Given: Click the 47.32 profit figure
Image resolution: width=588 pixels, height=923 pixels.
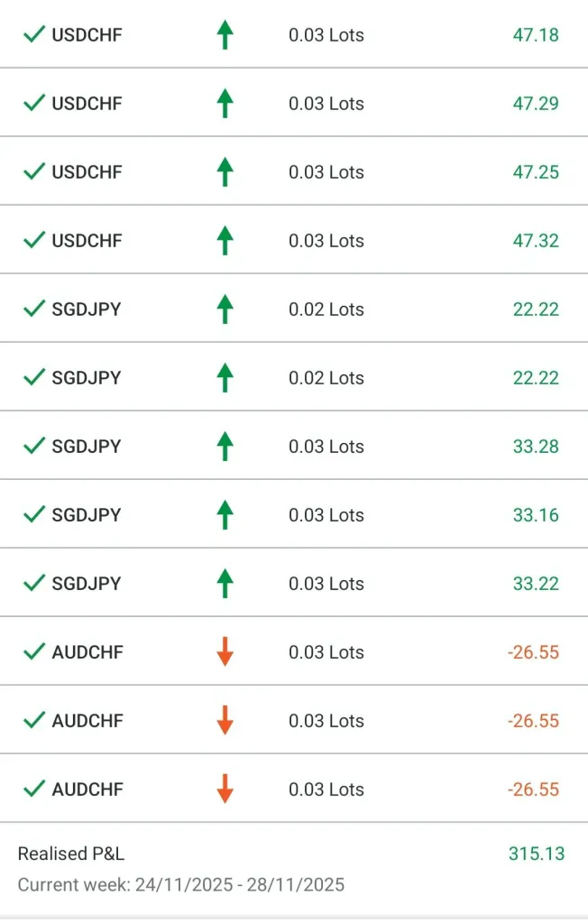Looking at the screenshot, I should click(536, 241).
